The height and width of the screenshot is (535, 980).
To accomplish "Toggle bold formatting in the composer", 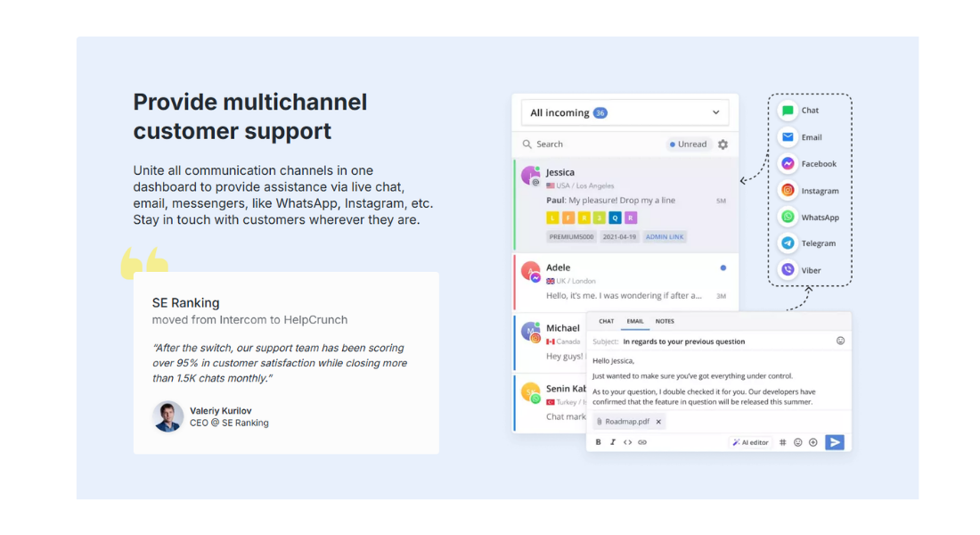I will click(x=598, y=441).
